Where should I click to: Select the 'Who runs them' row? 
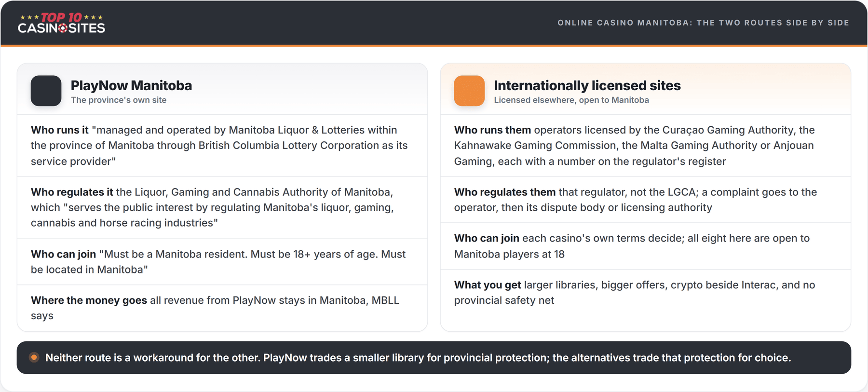(x=646, y=146)
